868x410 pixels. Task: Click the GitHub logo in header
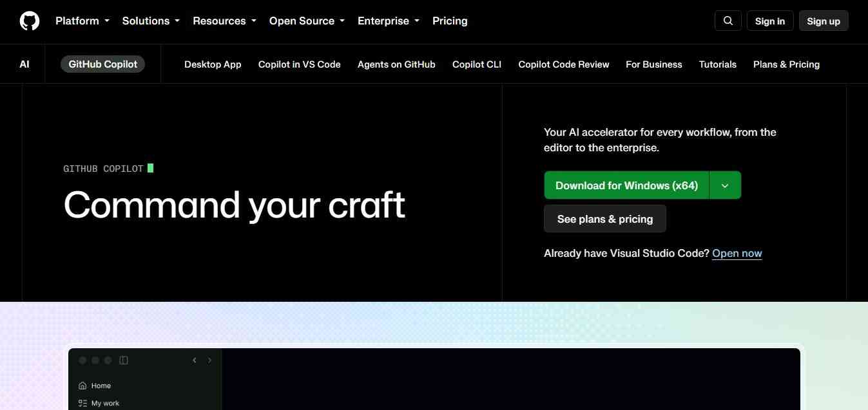[30, 21]
